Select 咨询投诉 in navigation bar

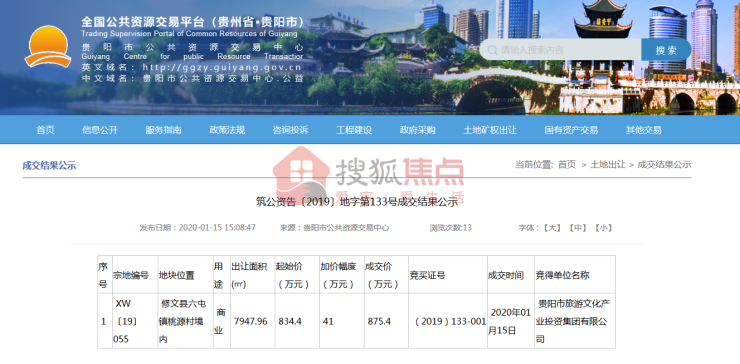[290, 130]
